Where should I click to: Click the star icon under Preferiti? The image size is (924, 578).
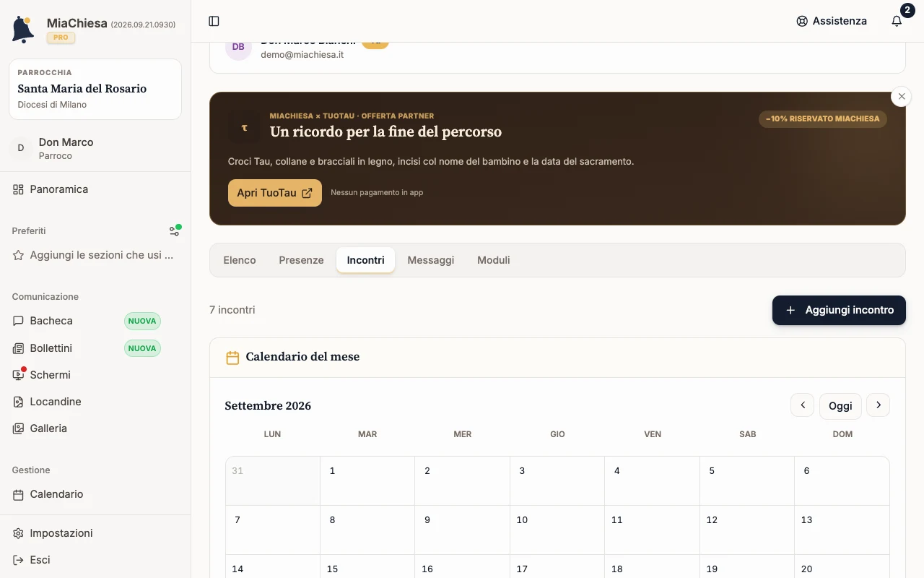[x=18, y=255]
